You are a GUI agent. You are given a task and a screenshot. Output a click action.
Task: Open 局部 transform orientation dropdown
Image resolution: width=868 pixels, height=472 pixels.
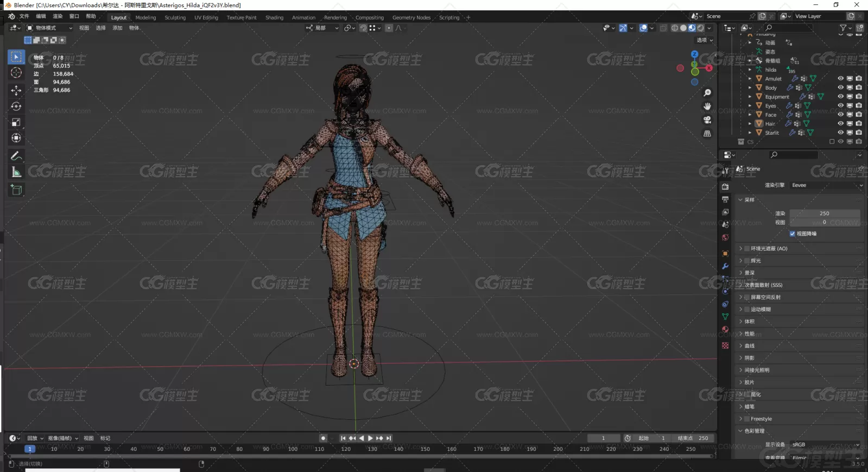(x=322, y=28)
